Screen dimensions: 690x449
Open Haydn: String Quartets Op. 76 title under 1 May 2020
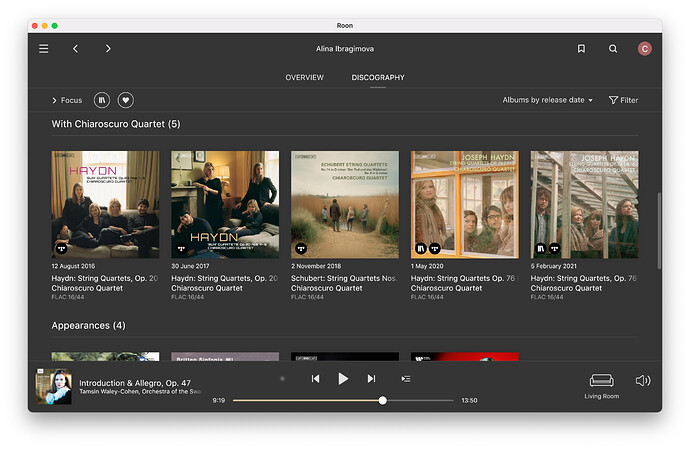(463, 278)
